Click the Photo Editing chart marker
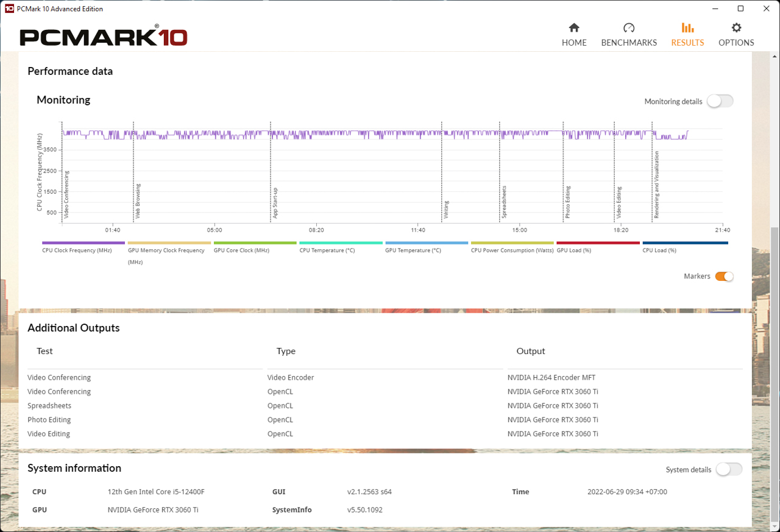This screenshot has height=532, width=780. coord(568,202)
